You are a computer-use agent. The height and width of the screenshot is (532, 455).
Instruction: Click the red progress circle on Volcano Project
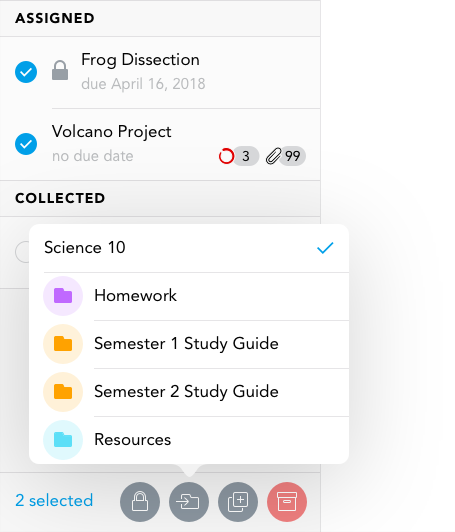point(226,156)
